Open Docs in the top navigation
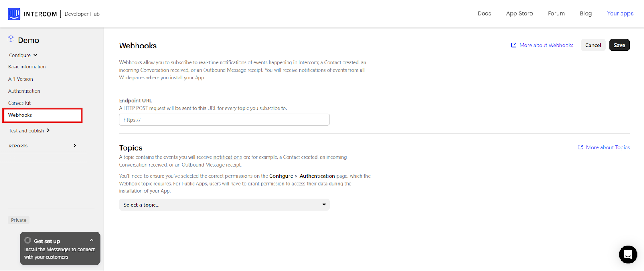 click(484, 14)
